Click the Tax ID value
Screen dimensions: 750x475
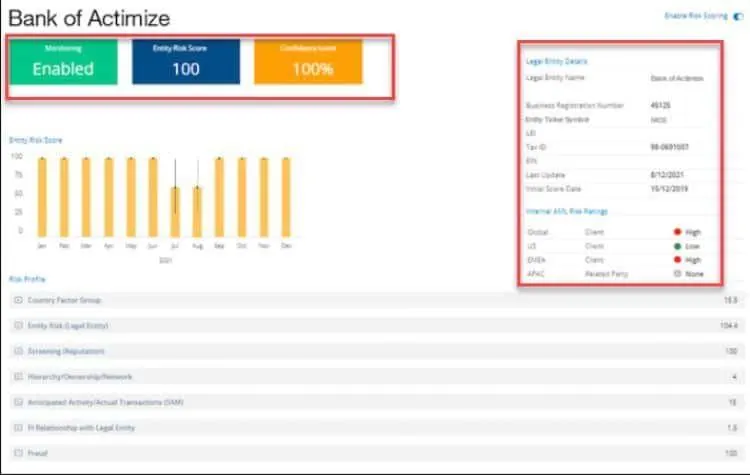point(669,147)
